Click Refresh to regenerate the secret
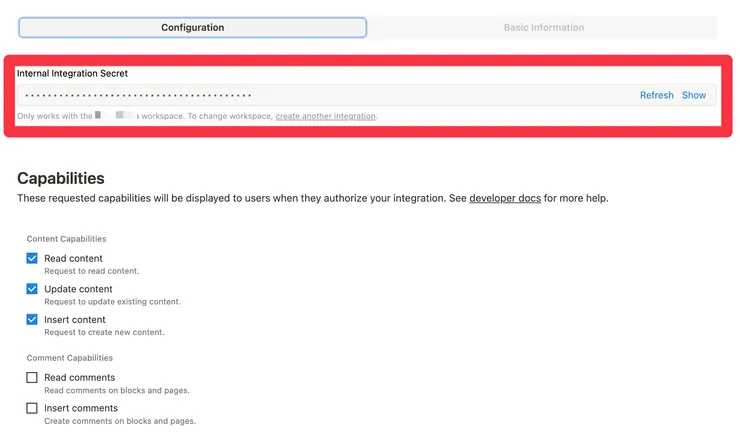This screenshot has width=740, height=435. (x=656, y=95)
